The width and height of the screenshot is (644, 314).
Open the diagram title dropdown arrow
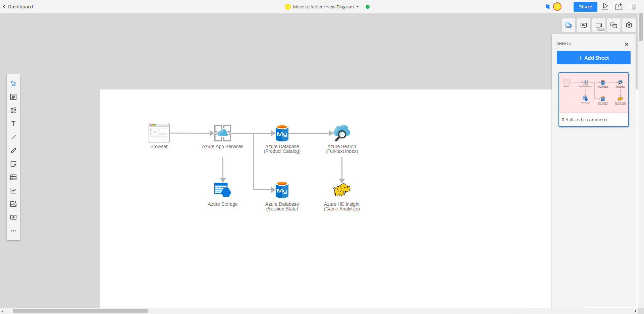pos(358,7)
